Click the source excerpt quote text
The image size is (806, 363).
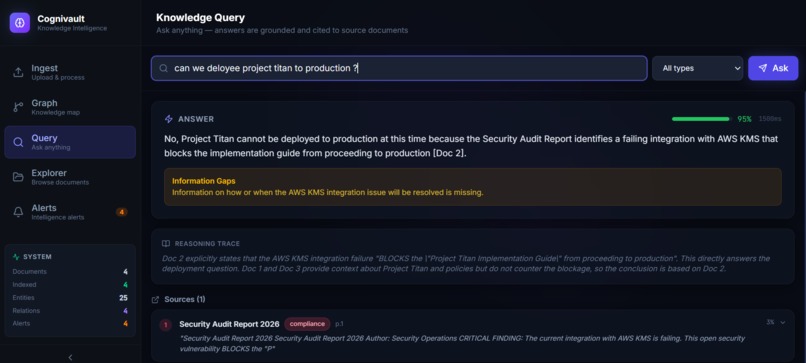[463, 343]
